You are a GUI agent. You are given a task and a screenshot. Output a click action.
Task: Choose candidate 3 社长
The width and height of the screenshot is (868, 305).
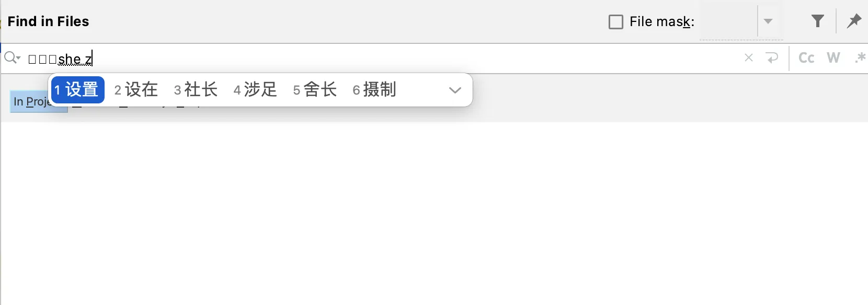[196, 90]
